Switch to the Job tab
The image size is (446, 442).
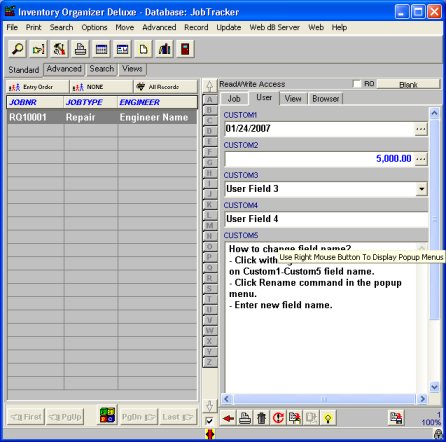point(234,99)
